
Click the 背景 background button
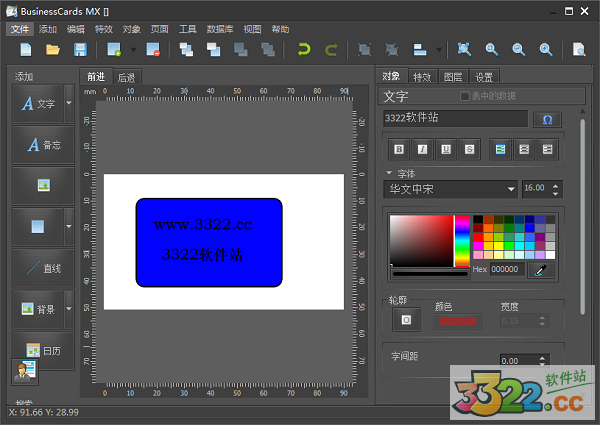coord(38,309)
